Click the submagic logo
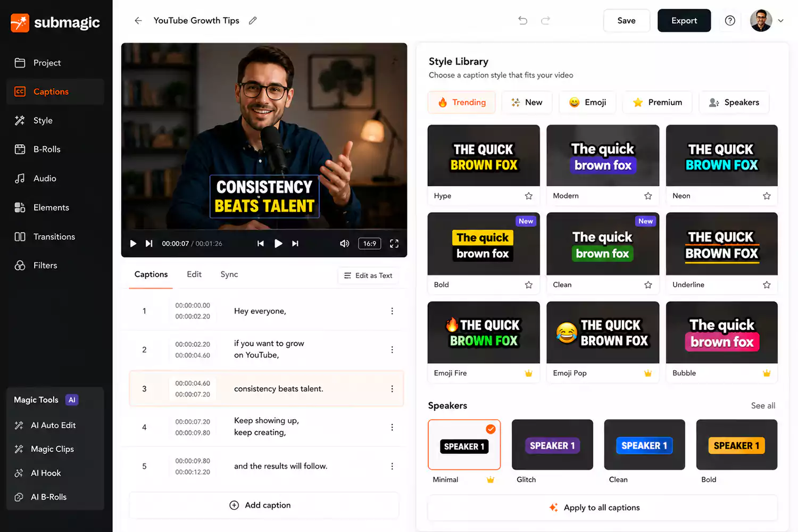The image size is (798, 532). click(x=55, y=23)
